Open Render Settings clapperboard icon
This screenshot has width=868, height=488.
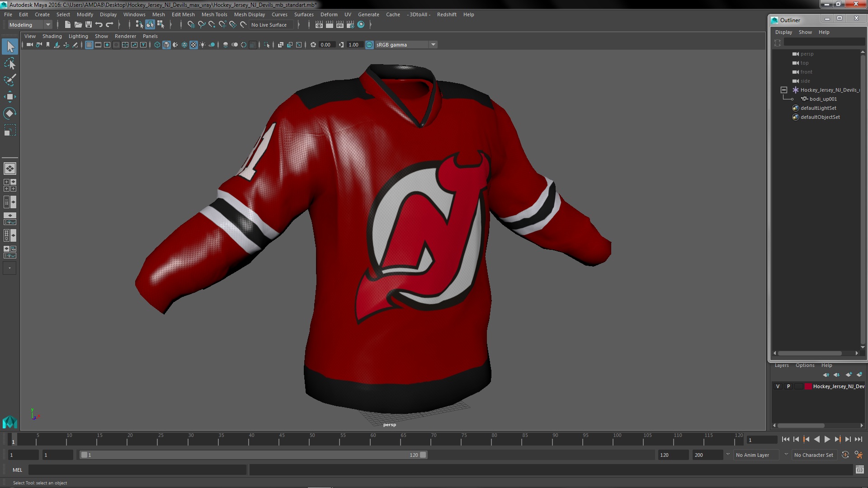click(x=350, y=25)
